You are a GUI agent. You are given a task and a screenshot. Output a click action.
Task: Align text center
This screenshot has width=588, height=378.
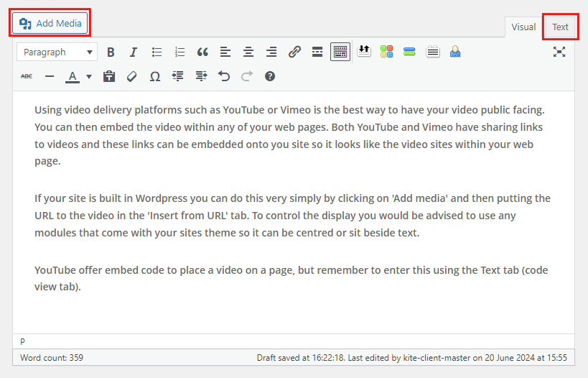tap(248, 52)
